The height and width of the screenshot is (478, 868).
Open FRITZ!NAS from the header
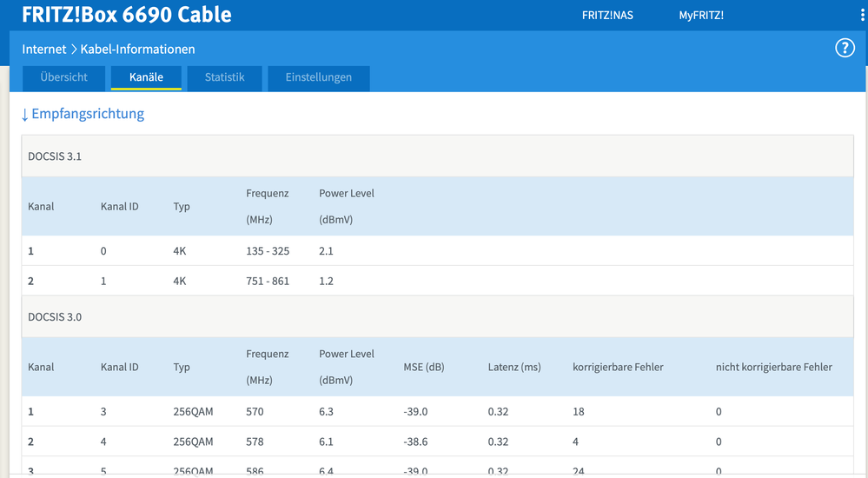click(607, 16)
